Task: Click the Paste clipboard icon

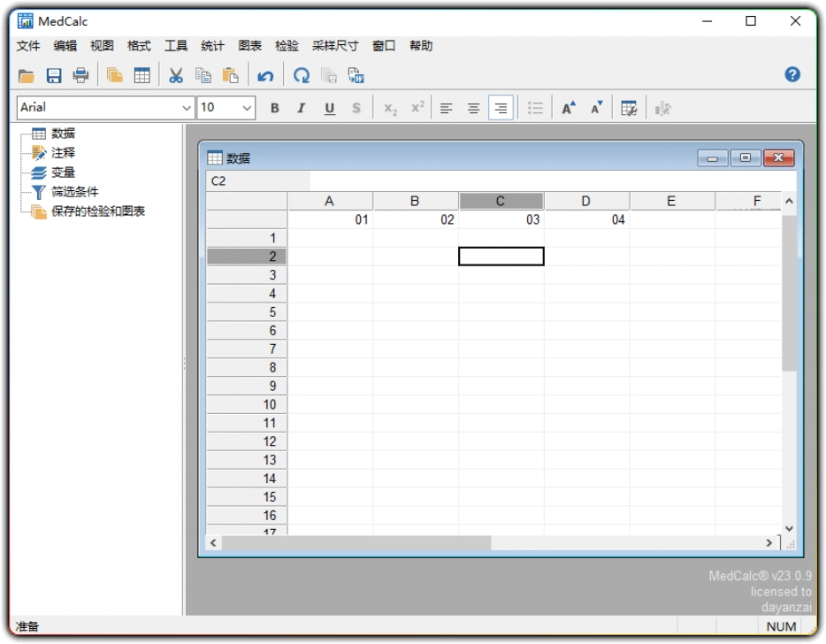Action: click(x=231, y=75)
